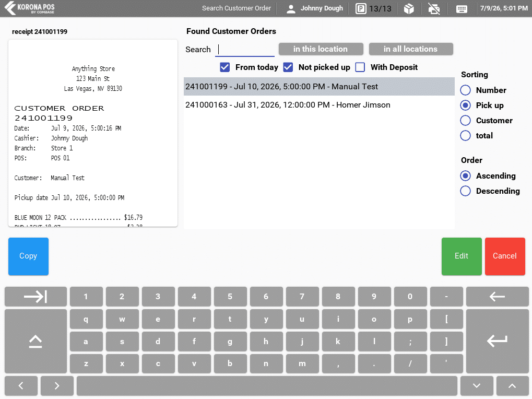Select order 241000163 Homer Jimson
This screenshot has width=532, height=399.
pyautogui.click(x=319, y=105)
